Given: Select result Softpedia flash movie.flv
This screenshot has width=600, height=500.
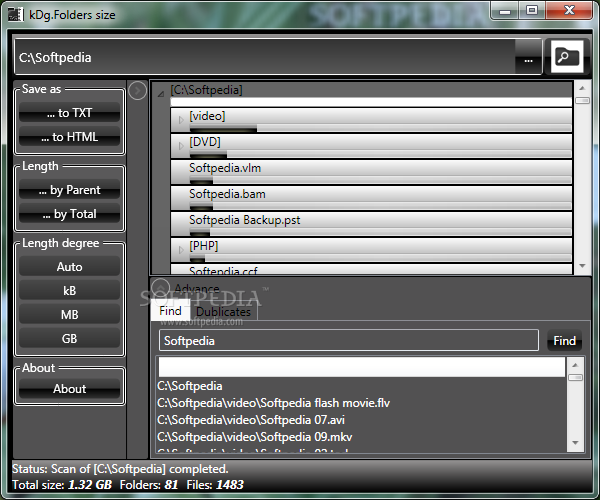Looking at the screenshot, I should pyautogui.click(x=273, y=403).
